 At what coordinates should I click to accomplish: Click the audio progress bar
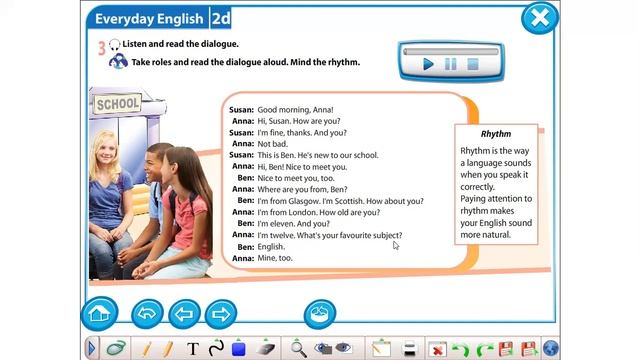451,51
